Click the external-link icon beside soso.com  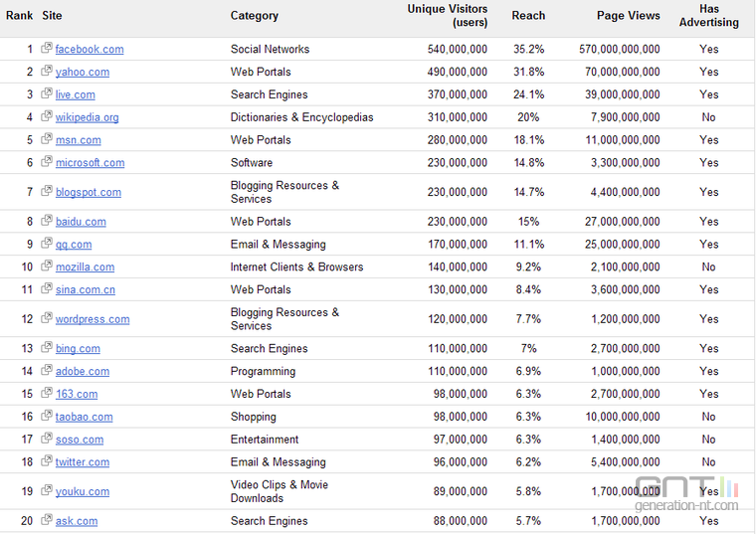point(47,438)
